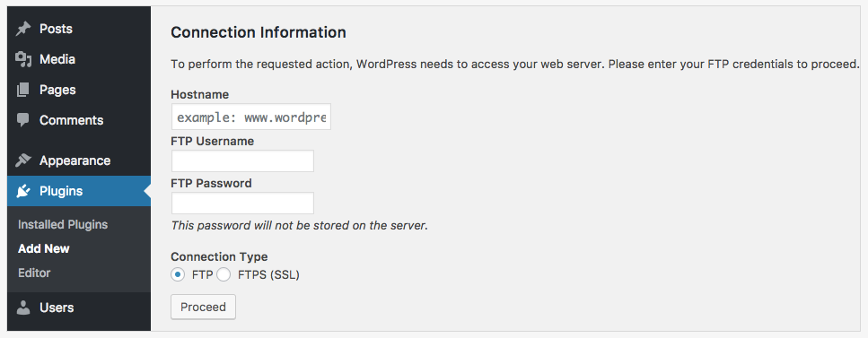Focus the Hostname input field
This screenshot has height=338, width=868.
coord(250,117)
